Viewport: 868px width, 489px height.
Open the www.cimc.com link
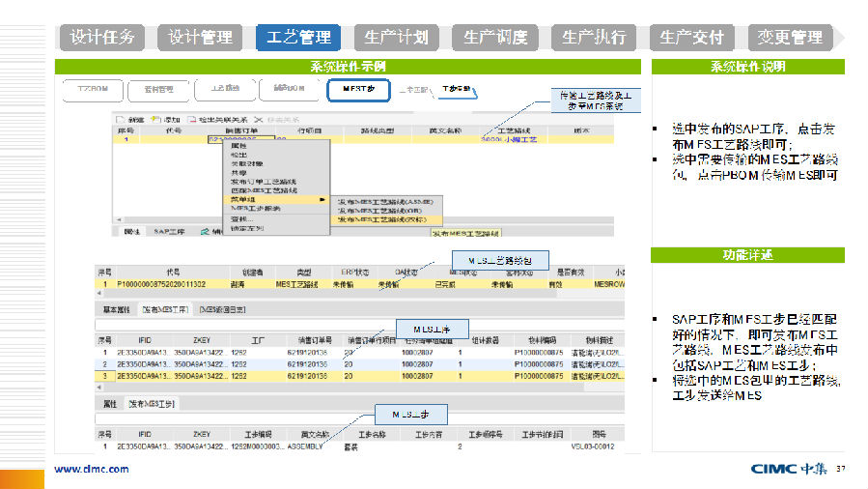pyautogui.click(x=91, y=470)
